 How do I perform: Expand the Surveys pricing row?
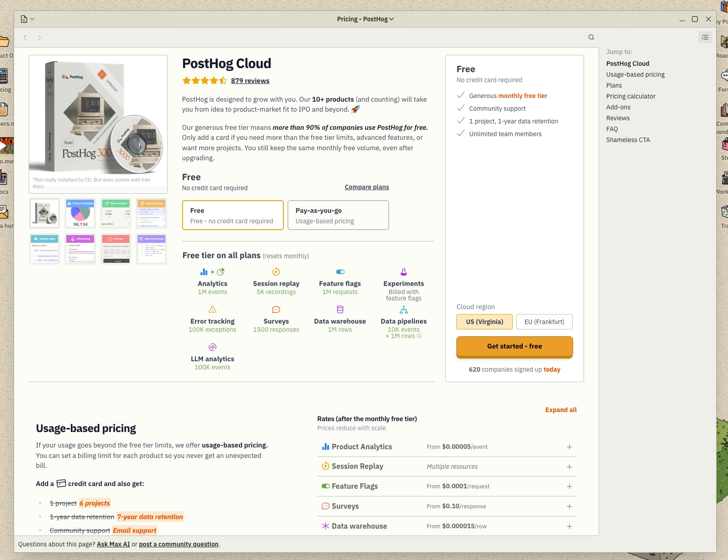tap(570, 506)
